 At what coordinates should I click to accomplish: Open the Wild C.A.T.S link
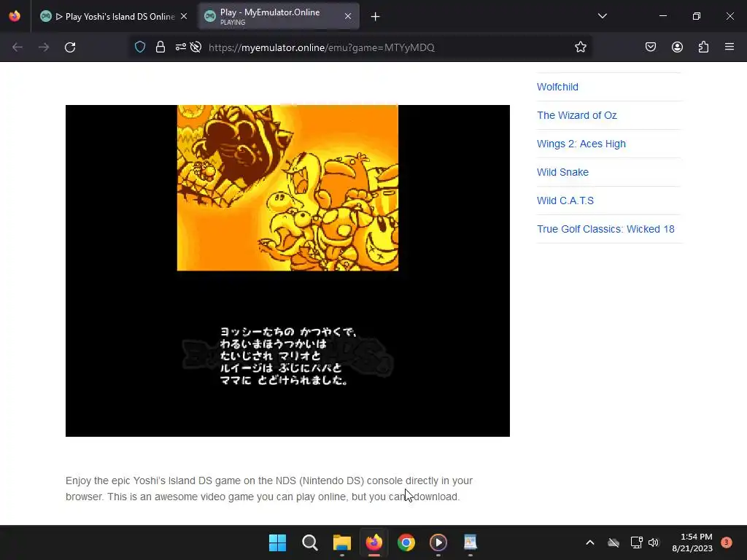click(565, 201)
